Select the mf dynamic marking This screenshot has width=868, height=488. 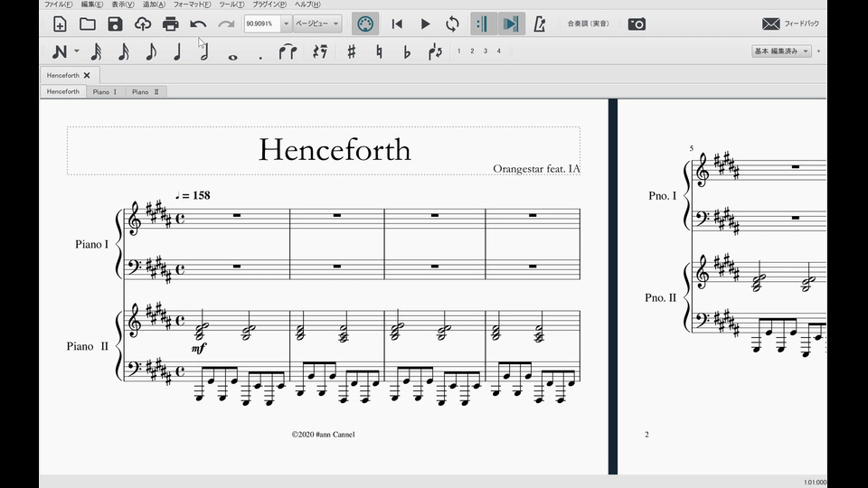pyautogui.click(x=199, y=348)
